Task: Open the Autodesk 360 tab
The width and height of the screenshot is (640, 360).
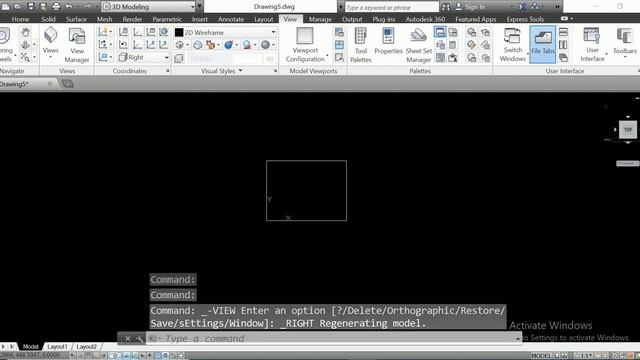Action: tap(425, 19)
